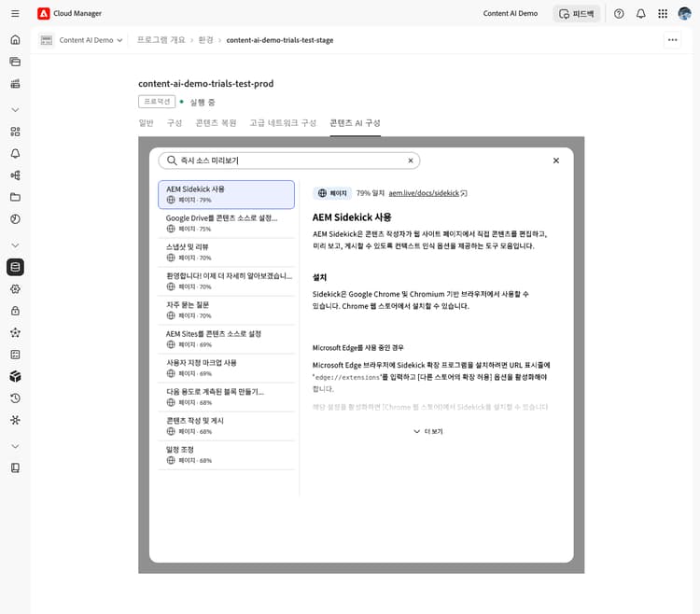Open the sidebar environments window icon
The height and width of the screenshot is (614, 700).
click(x=15, y=62)
